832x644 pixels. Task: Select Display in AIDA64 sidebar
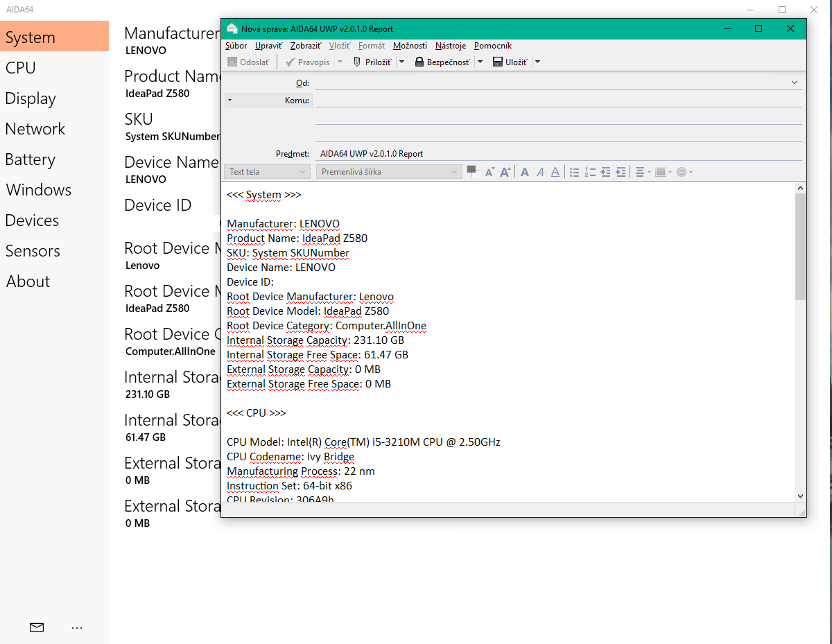pyautogui.click(x=54, y=98)
